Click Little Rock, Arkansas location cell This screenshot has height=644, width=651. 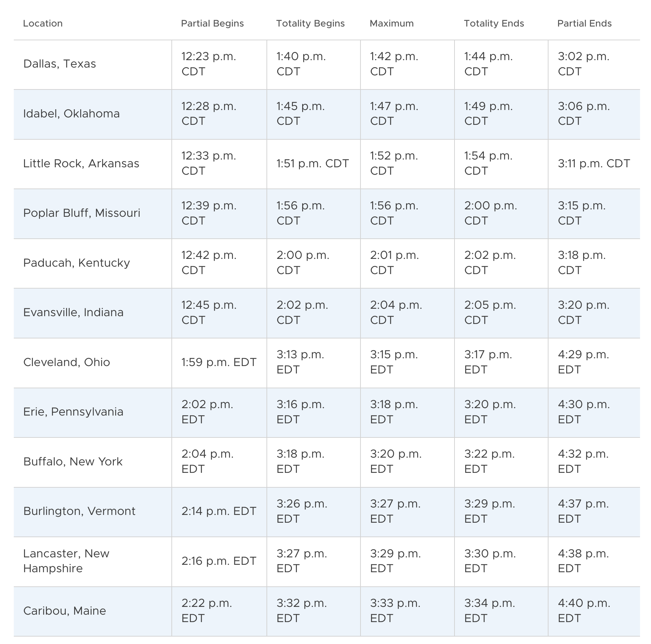point(93,164)
